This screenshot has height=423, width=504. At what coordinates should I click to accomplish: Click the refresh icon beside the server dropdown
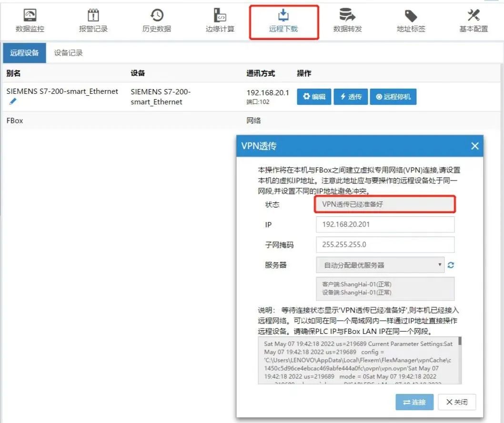click(x=451, y=265)
